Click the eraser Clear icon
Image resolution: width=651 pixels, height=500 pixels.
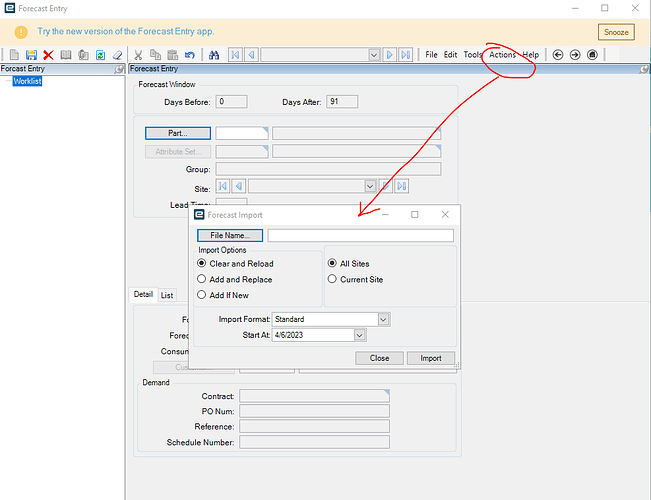(117, 55)
